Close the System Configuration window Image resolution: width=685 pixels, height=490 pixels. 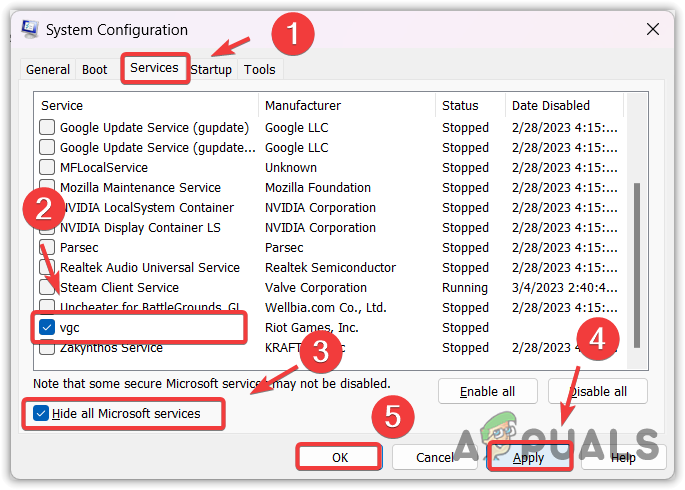click(x=653, y=29)
